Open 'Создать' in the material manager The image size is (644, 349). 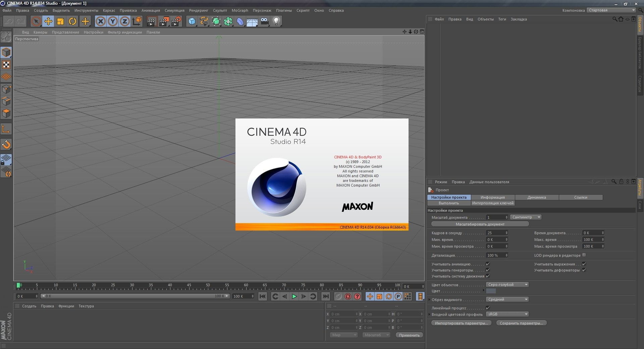pyautogui.click(x=29, y=306)
